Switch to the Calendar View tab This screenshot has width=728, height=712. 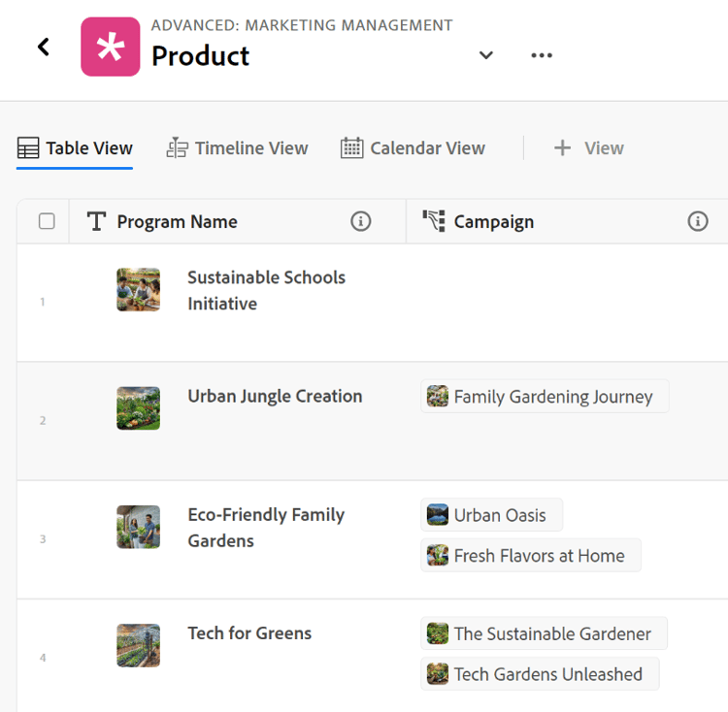pos(413,148)
